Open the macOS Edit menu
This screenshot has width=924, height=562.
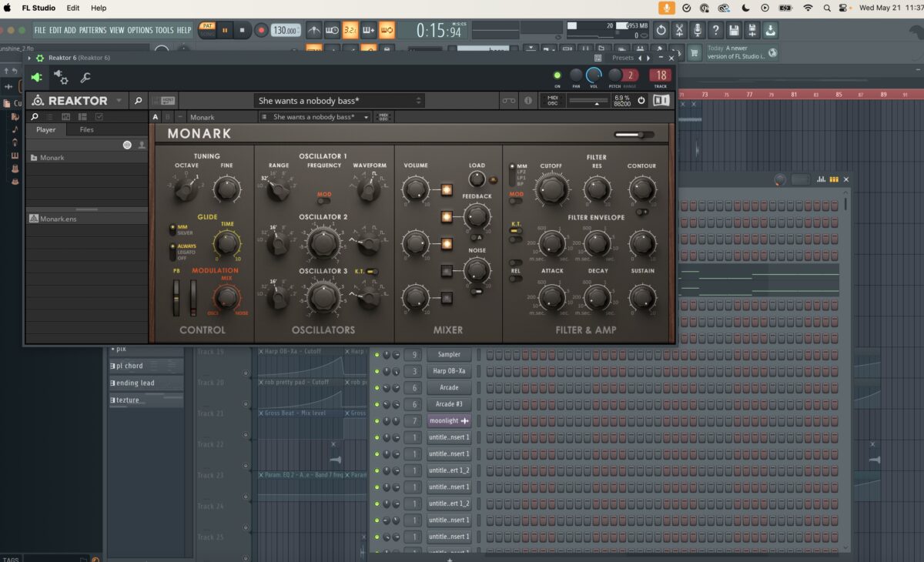coord(73,8)
